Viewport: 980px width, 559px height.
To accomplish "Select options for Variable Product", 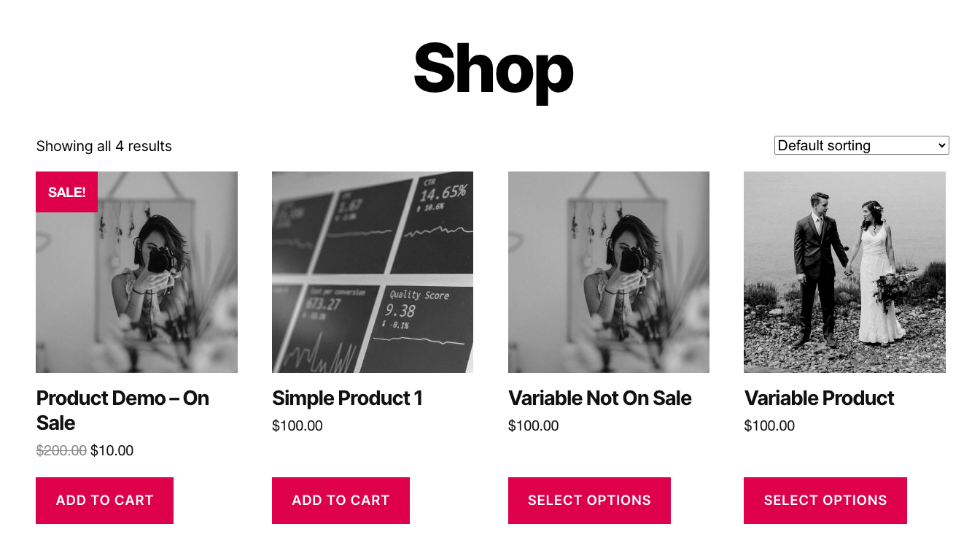I will coord(825,501).
